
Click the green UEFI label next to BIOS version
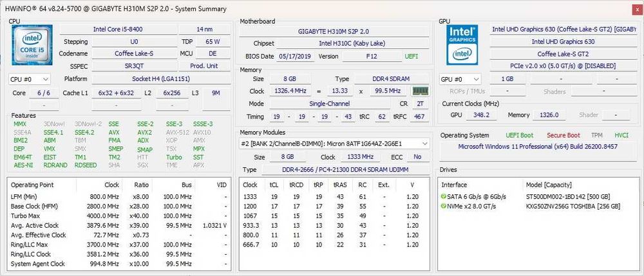(411, 56)
